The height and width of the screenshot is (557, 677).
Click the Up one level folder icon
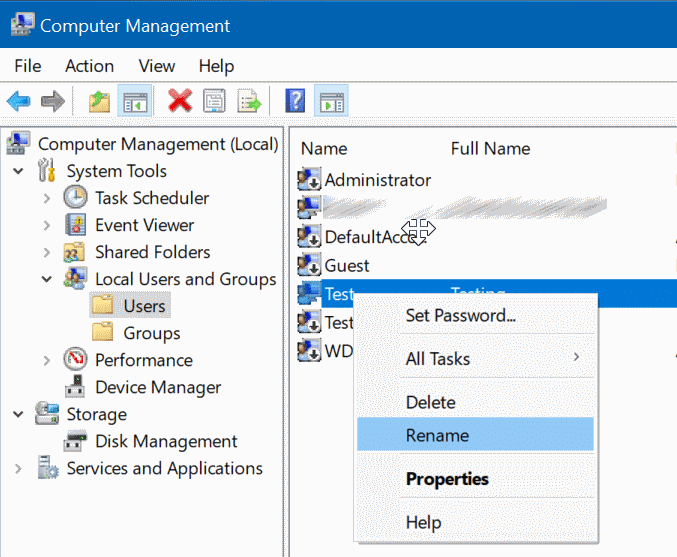click(x=99, y=101)
